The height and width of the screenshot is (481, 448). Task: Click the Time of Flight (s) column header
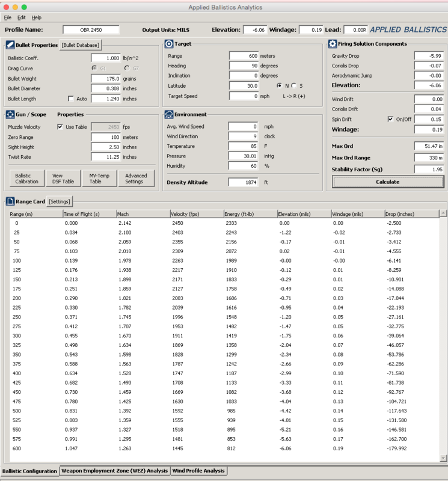point(90,214)
